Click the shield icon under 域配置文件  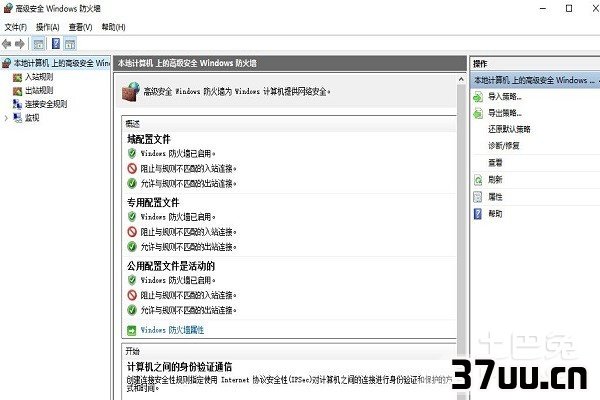132,153
